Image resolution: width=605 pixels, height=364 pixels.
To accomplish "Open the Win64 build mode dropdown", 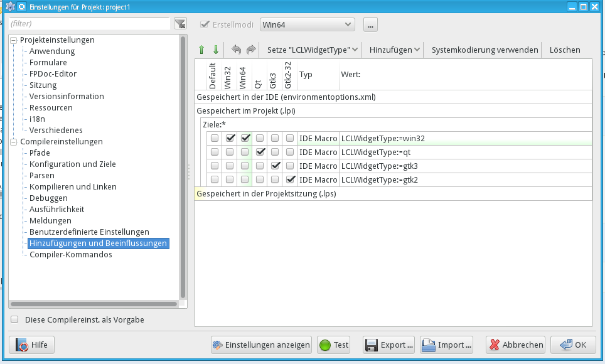I will [307, 24].
